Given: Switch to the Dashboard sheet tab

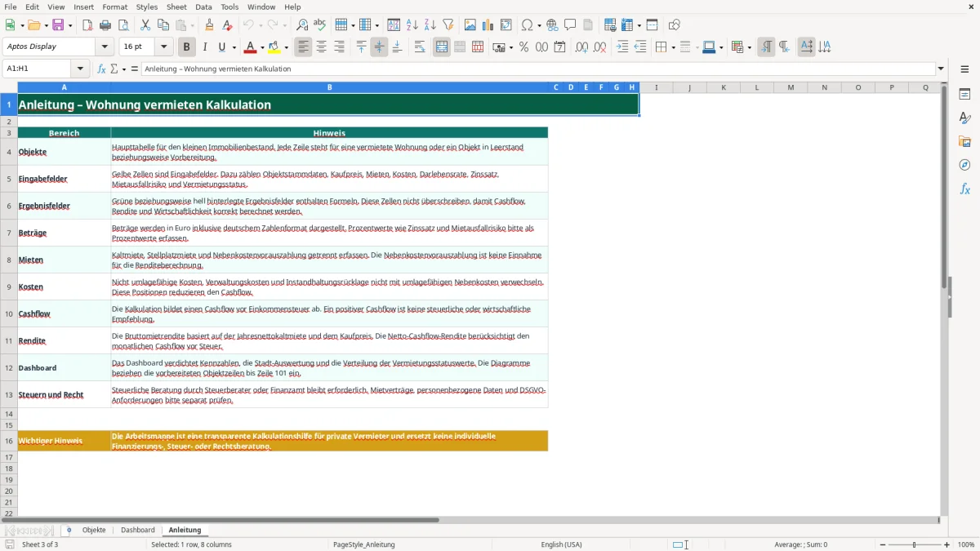Looking at the screenshot, I should [138, 530].
